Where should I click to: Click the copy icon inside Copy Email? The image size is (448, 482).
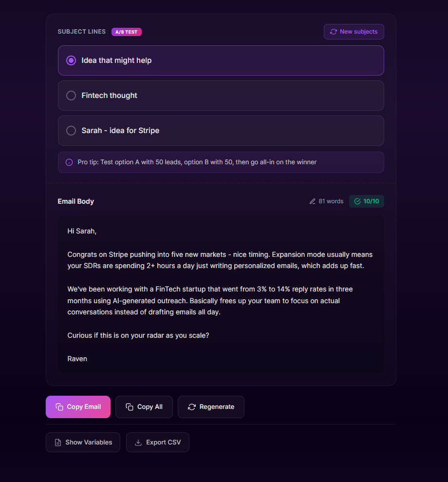[x=59, y=406]
